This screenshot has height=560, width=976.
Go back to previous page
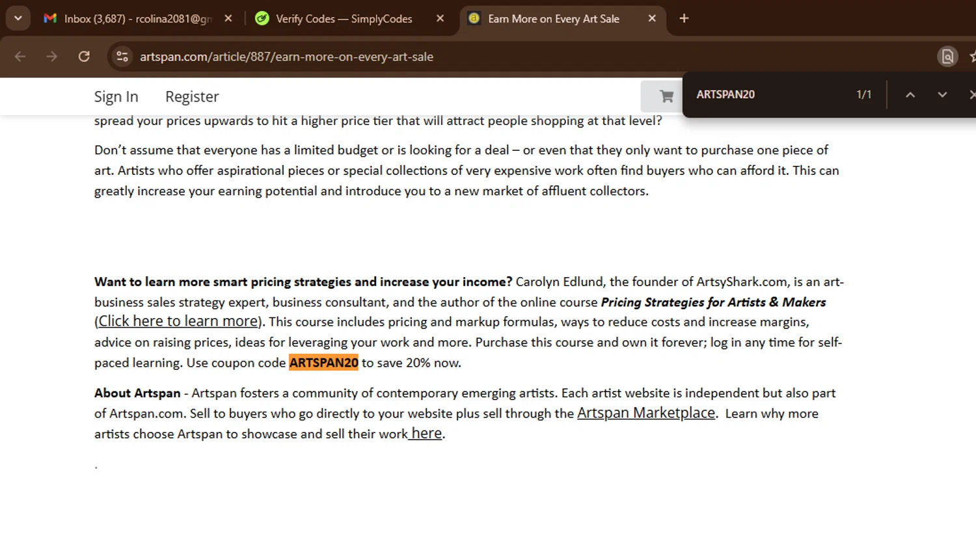pos(20,57)
